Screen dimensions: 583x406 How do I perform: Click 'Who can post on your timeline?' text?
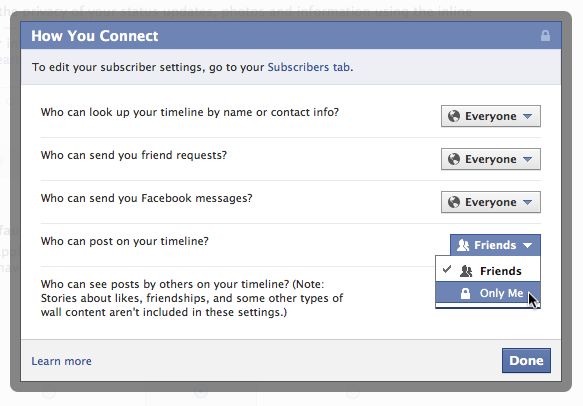[125, 241]
